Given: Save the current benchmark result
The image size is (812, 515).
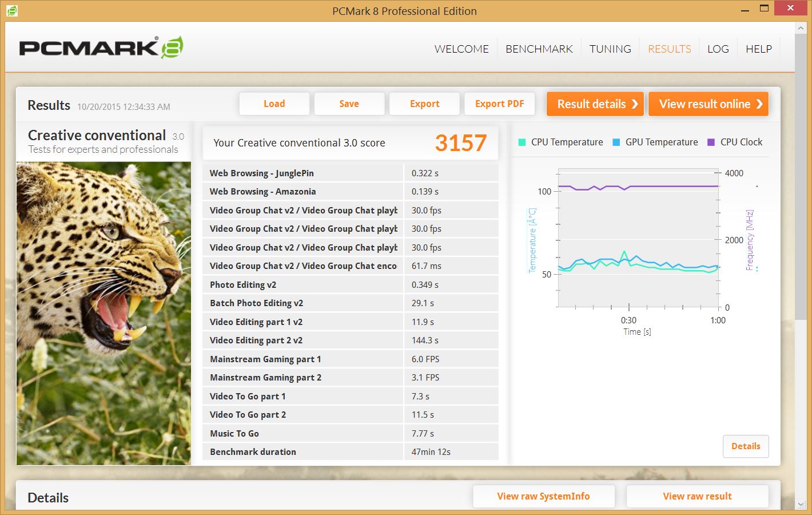Looking at the screenshot, I should point(349,104).
